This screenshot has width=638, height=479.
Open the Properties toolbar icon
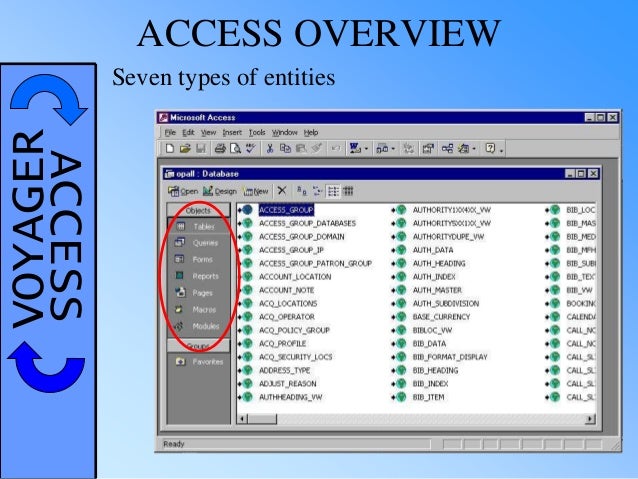tap(428, 149)
